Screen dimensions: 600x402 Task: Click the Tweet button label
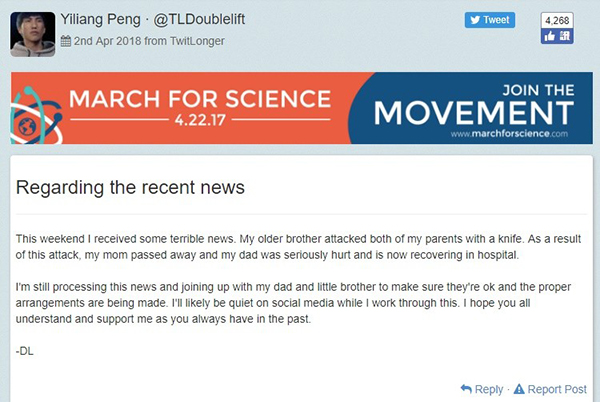496,20
